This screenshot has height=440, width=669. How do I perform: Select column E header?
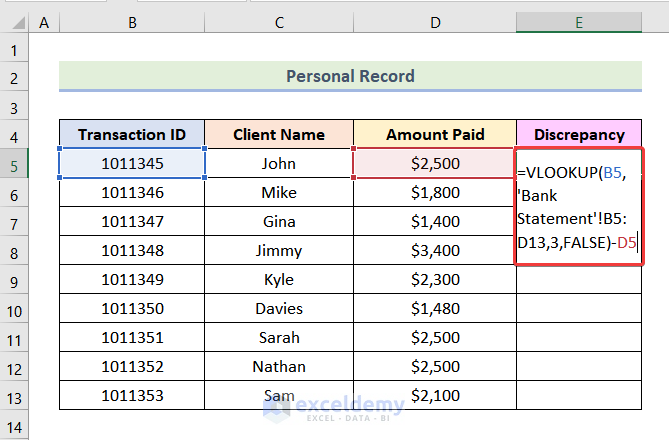[579, 22]
